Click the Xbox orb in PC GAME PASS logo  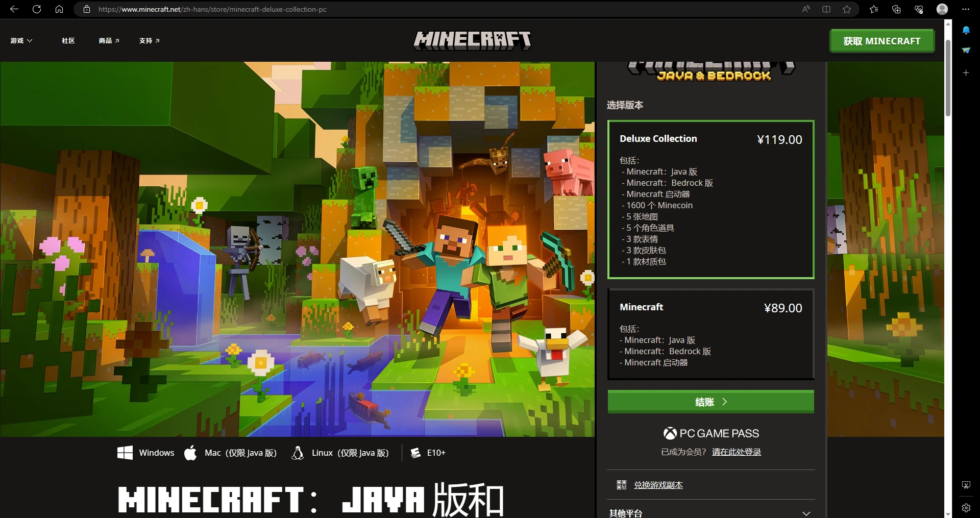coord(669,433)
